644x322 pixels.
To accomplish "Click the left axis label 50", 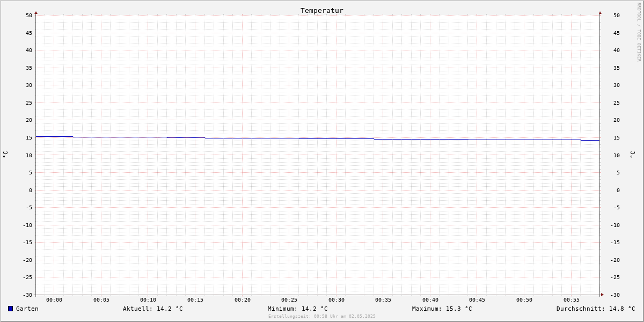I will pyautogui.click(x=29, y=15).
